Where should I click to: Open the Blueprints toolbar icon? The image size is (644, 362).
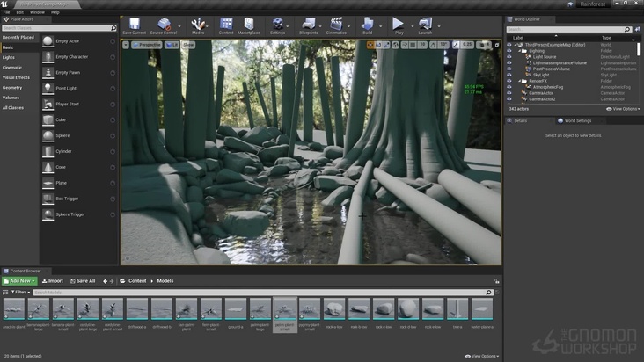(x=308, y=25)
